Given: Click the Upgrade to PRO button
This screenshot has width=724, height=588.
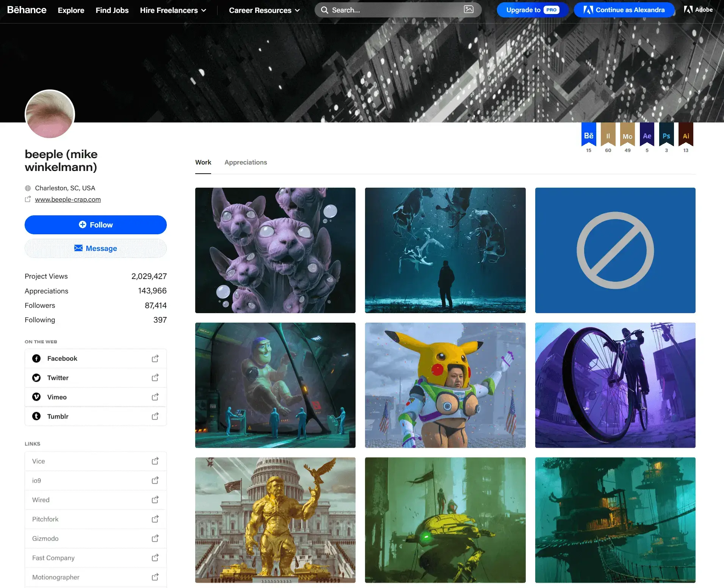Looking at the screenshot, I should 533,10.
